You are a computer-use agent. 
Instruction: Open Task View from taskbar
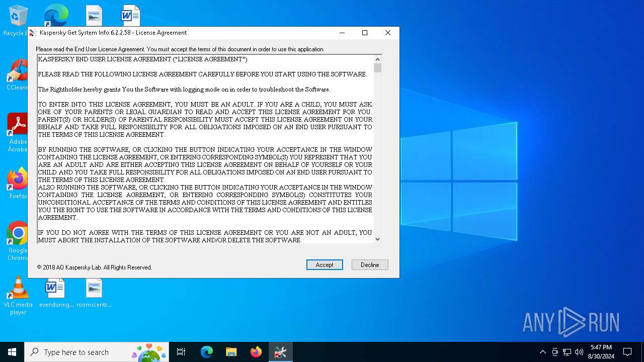[x=181, y=352]
